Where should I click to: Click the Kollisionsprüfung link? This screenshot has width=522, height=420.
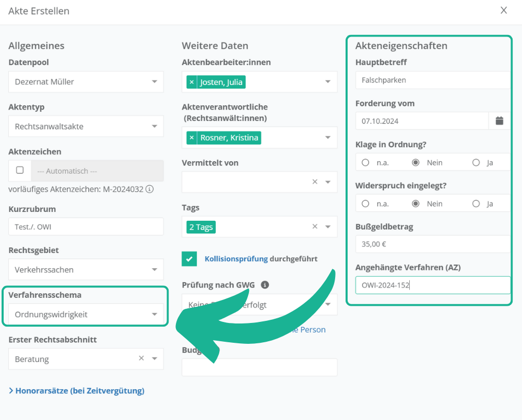(x=236, y=259)
